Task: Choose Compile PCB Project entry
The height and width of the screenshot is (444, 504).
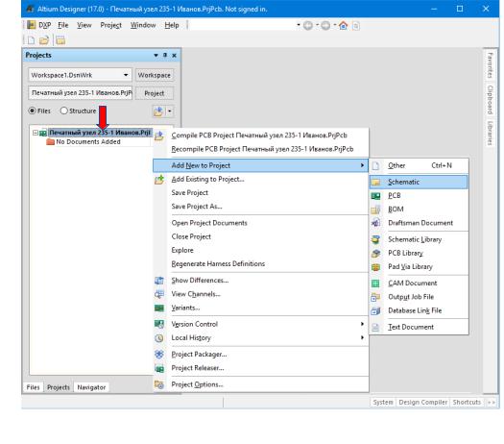Action: [261, 136]
